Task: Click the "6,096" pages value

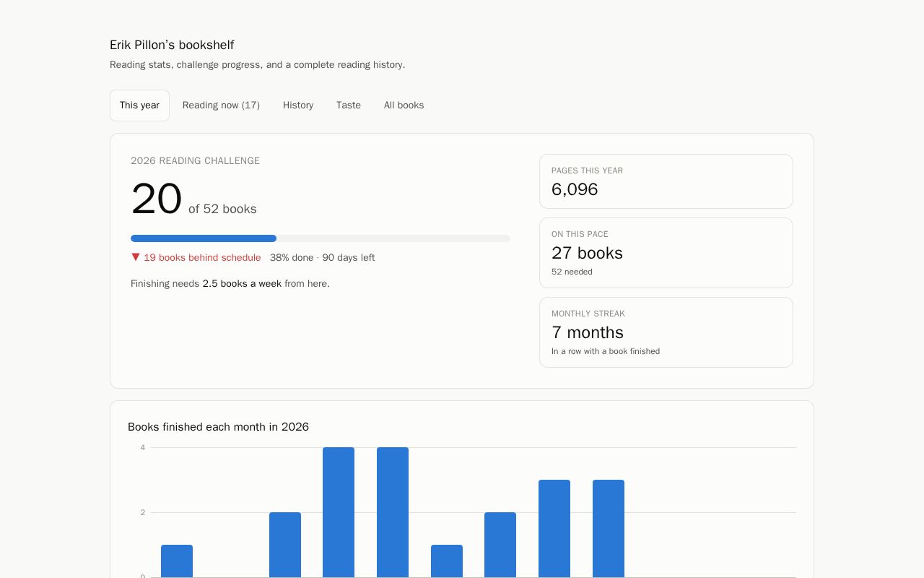Action: tap(575, 189)
